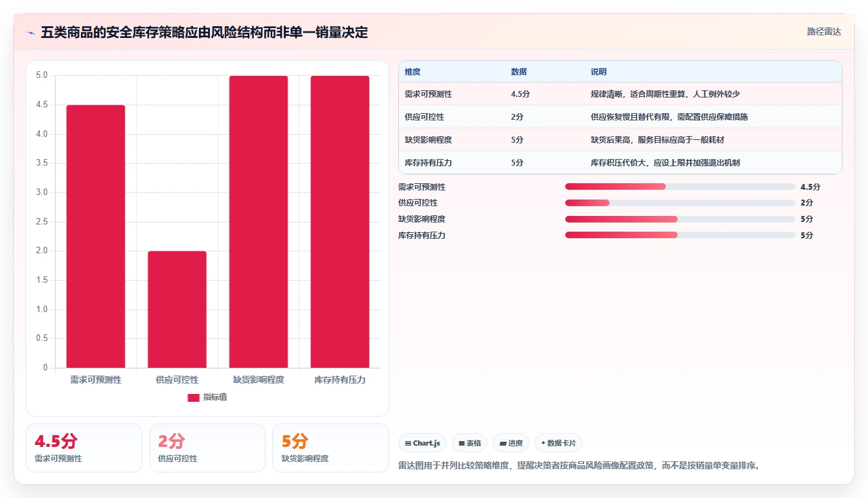Select the 需求可预测性 table row cell
The image size is (868, 498).
point(428,94)
